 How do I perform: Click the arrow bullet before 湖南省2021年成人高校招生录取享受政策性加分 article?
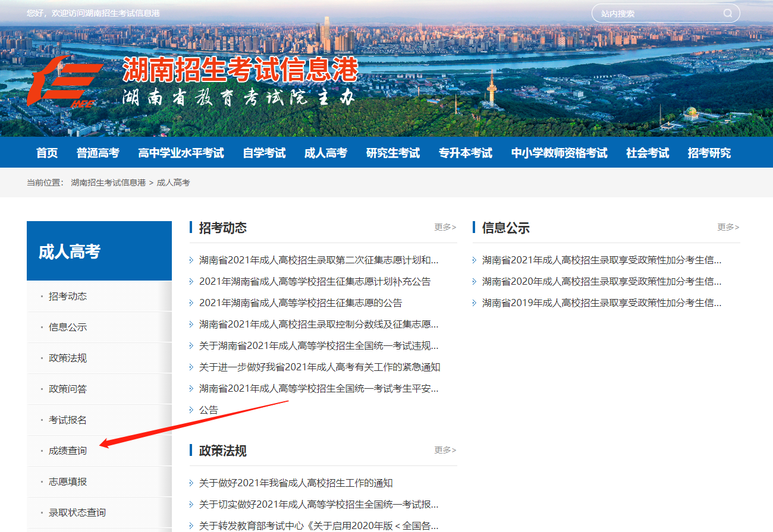click(473, 260)
